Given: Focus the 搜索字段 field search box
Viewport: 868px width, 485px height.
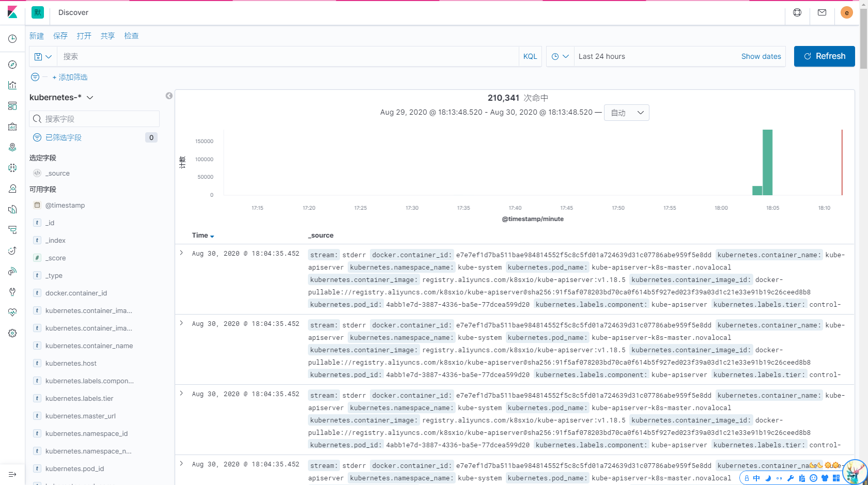Looking at the screenshot, I should click(95, 119).
